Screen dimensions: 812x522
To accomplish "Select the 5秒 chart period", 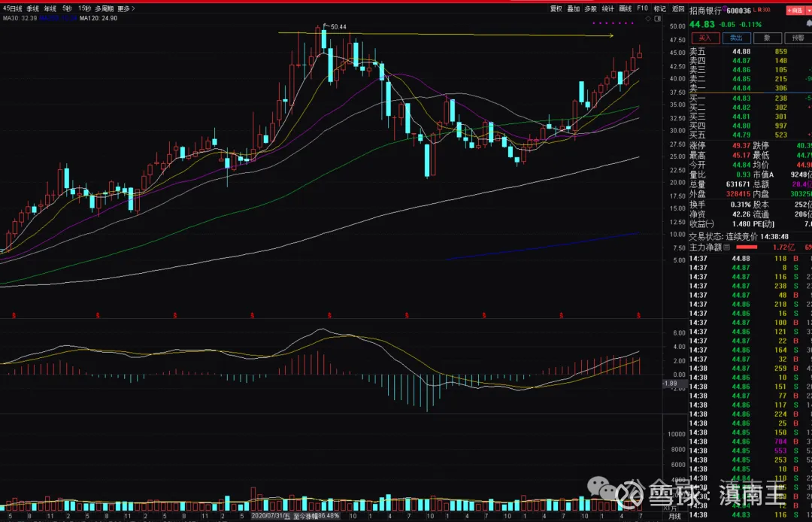I will (x=67, y=9).
